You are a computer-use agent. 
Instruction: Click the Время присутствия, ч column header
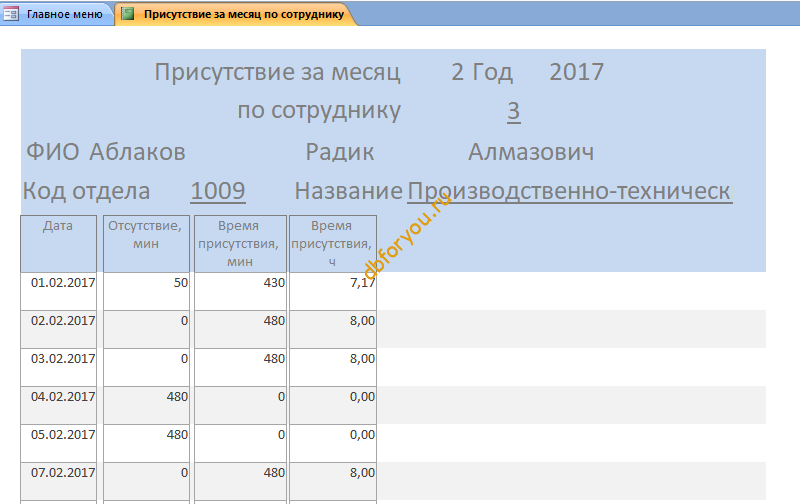click(x=333, y=243)
